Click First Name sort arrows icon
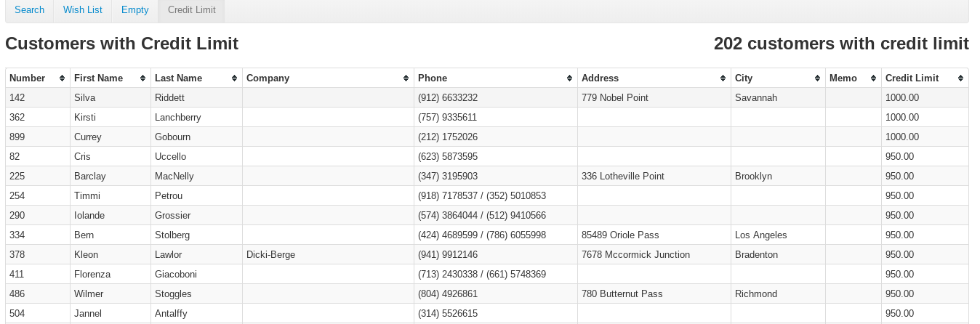Screen dimensions: 980x324 point(142,78)
